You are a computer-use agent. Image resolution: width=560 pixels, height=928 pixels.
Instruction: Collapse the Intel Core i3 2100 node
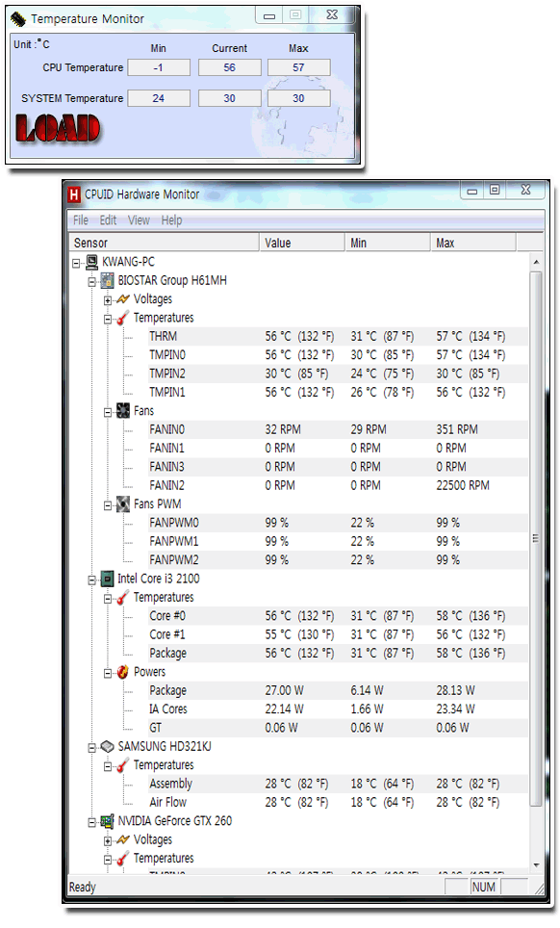92,580
